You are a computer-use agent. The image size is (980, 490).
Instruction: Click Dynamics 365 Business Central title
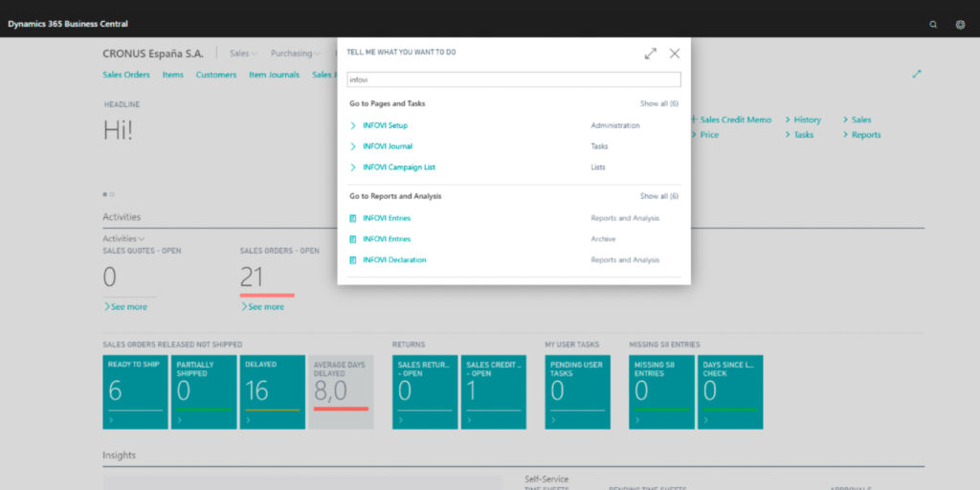[x=68, y=24]
